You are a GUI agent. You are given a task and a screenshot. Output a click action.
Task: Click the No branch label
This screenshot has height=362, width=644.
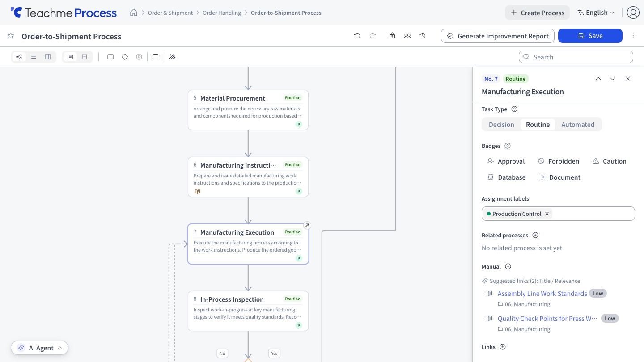pyautogui.click(x=222, y=353)
